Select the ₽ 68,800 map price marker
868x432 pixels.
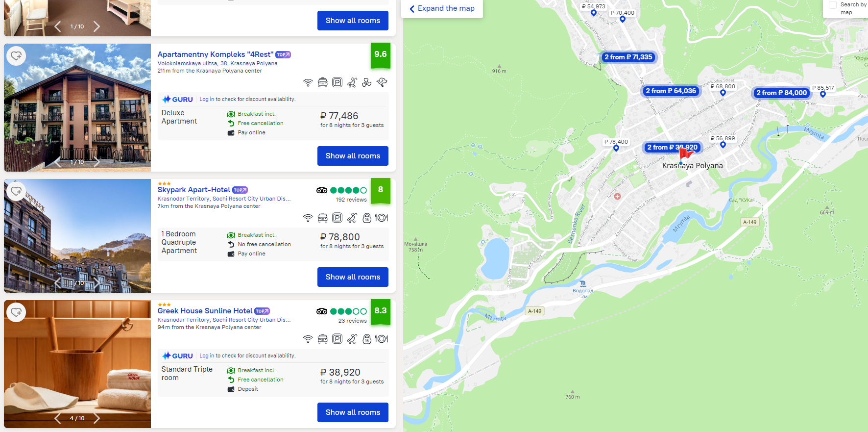tap(723, 89)
